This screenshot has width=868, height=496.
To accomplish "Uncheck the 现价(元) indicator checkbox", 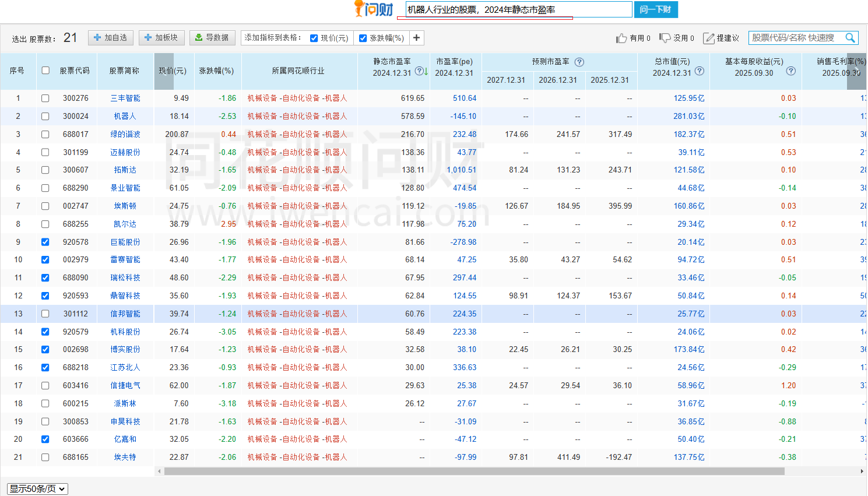I will click(314, 38).
